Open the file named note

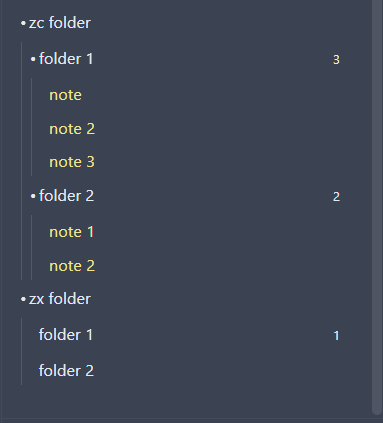(x=65, y=95)
